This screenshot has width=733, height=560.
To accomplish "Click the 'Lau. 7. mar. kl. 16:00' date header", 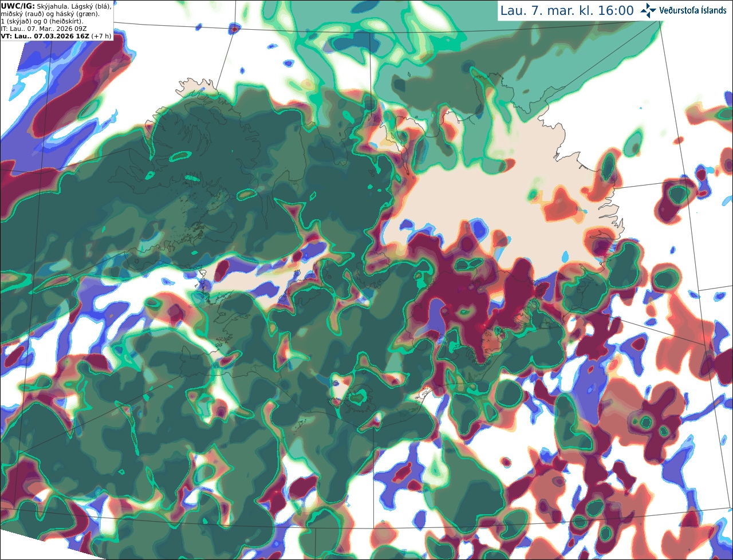I will [567, 10].
